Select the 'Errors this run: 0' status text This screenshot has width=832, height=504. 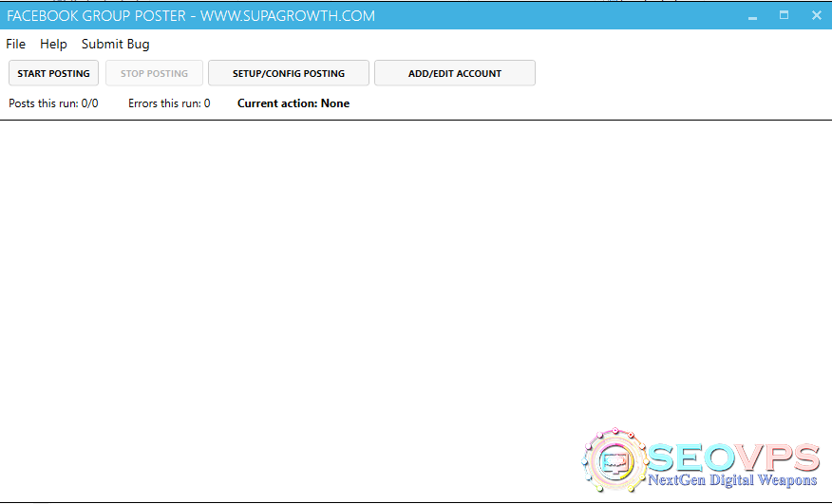(x=169, y=103)
